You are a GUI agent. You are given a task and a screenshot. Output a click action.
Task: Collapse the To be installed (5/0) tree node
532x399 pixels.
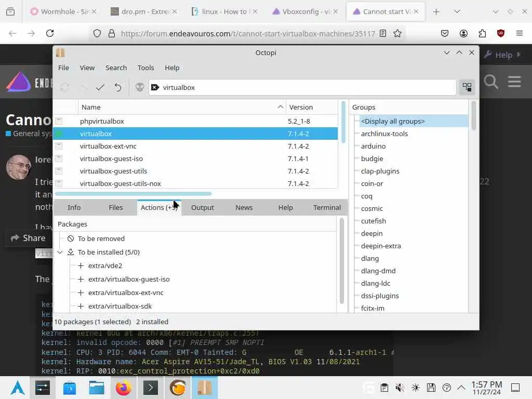click(x=60, y=252)
